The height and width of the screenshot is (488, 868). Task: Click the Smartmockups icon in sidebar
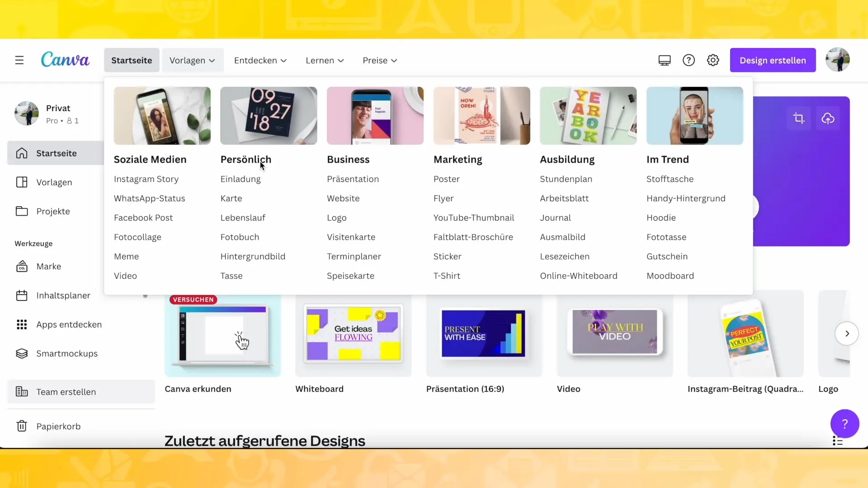(x=21, y=353)
